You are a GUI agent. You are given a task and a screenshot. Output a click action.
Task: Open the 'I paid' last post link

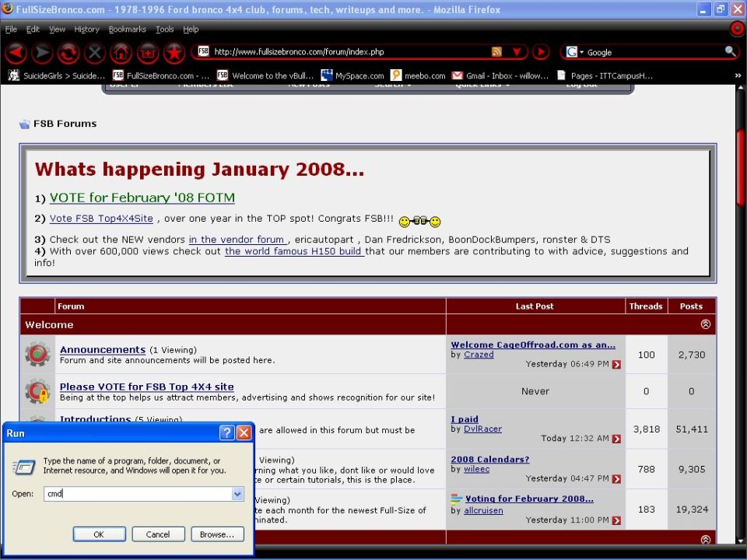coord(464,419)
